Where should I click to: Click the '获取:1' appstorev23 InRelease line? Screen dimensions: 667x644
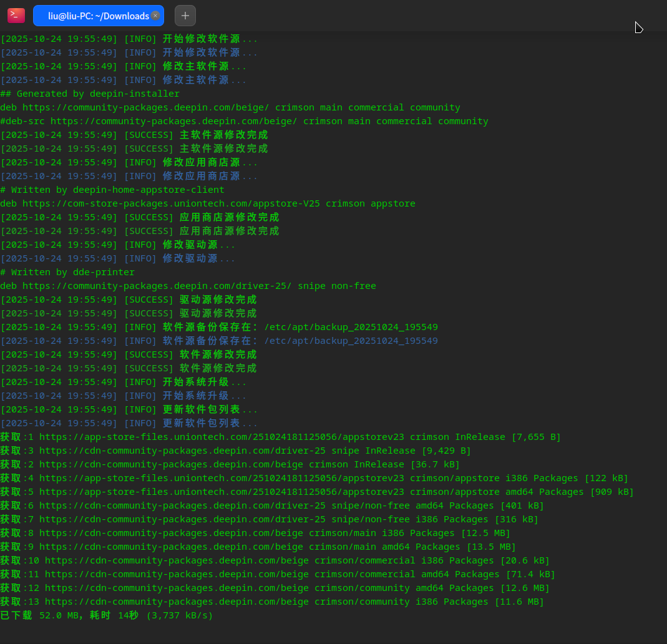[280, 437]
